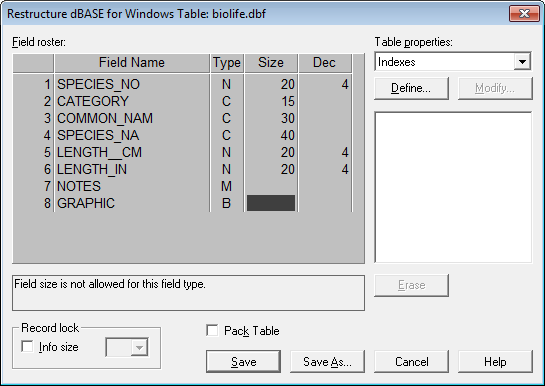Click the field size message box

pos(188,293)
